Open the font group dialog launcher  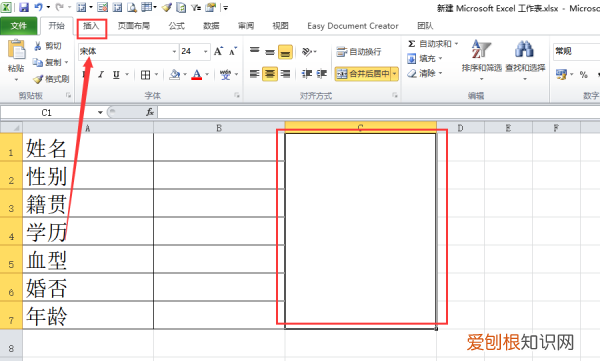(236, 95)
